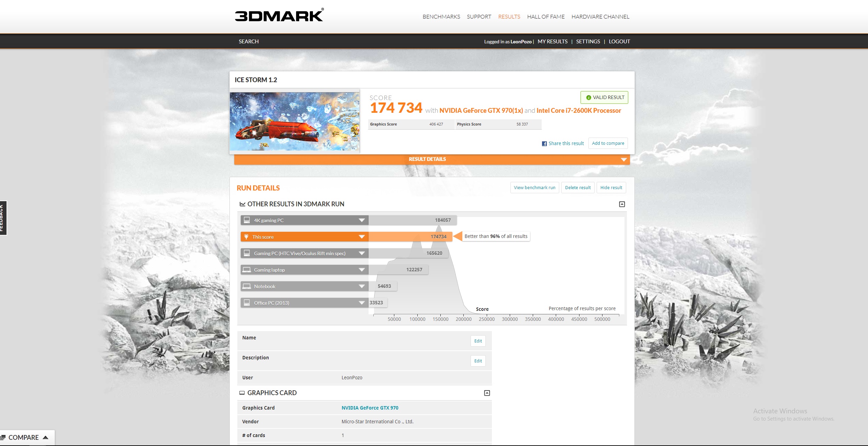The width and height of the screenshot is (868, 446).
Task: Click the chart icon beside Other Results heading
Action: [x=243, y=204]
